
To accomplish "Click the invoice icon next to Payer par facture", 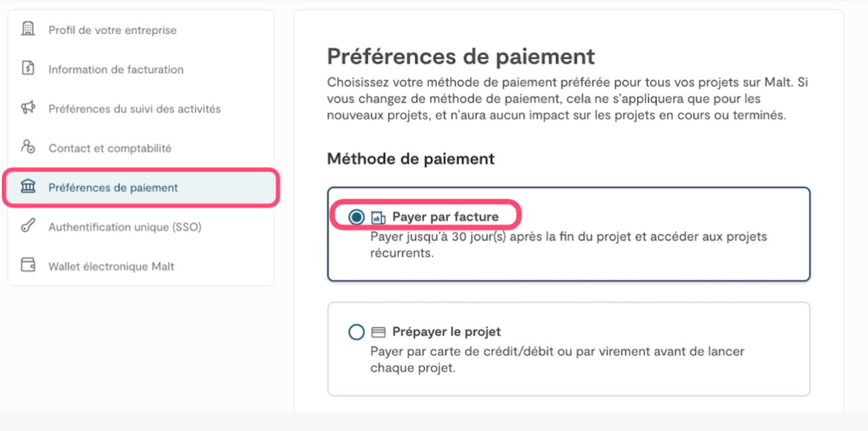I will point(378,217).
